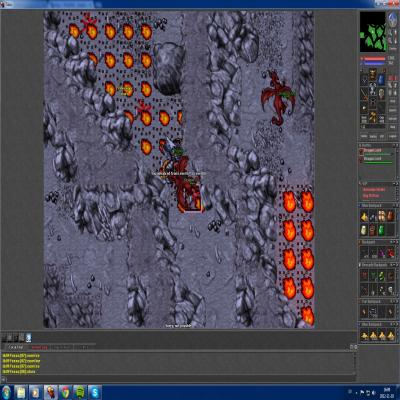400x400 pixels.
Task: Click the legs equipment slot
Action: point(373,102)
